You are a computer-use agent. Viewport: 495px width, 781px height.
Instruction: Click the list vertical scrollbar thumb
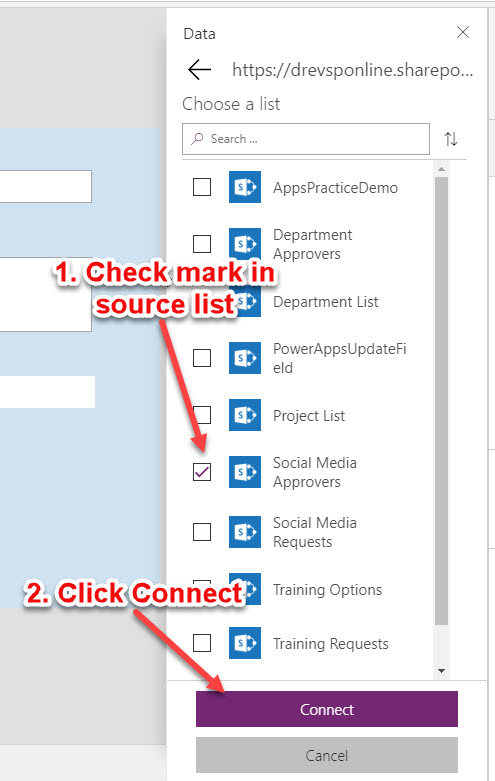pos(441,401)
